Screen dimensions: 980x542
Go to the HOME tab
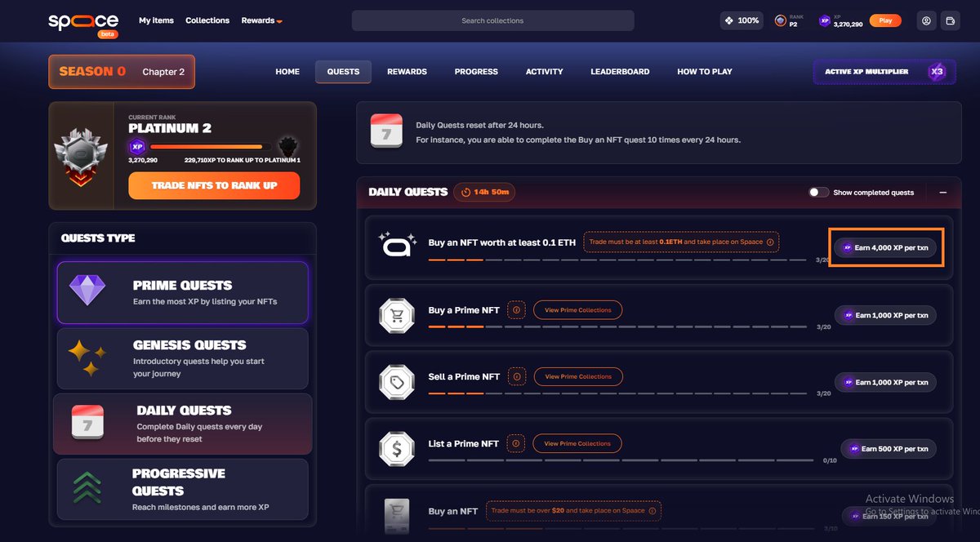[287, 72]
